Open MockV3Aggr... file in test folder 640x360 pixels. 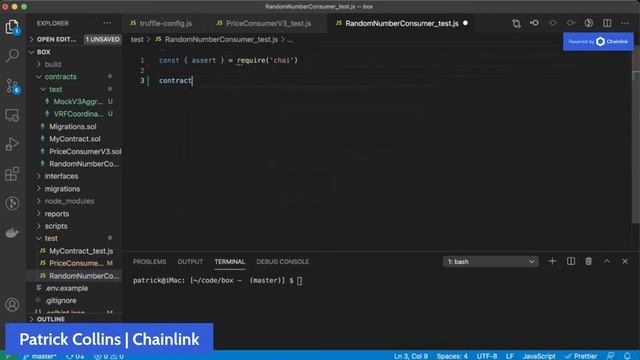click(x=78, y=102)
